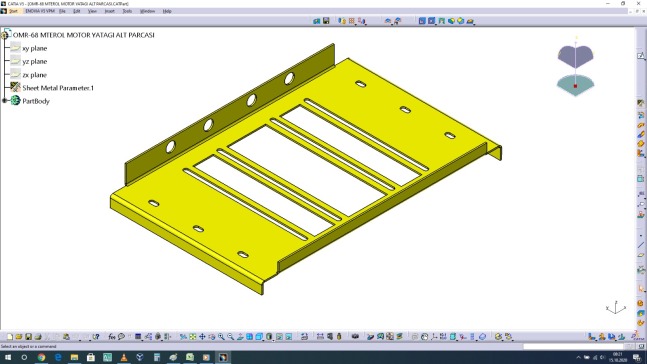The height and width of the screenshot is (364, 647).
Task: Click the Windows Start button
Action: pos(8,357)
